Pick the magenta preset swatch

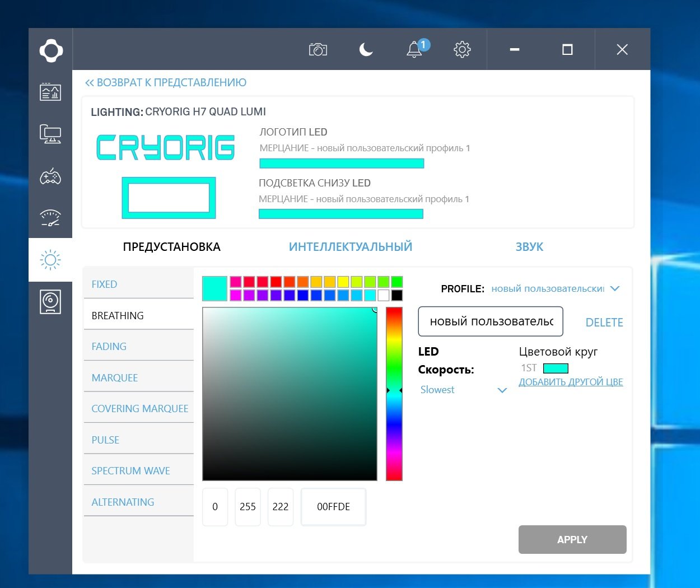tap(236, 295)
